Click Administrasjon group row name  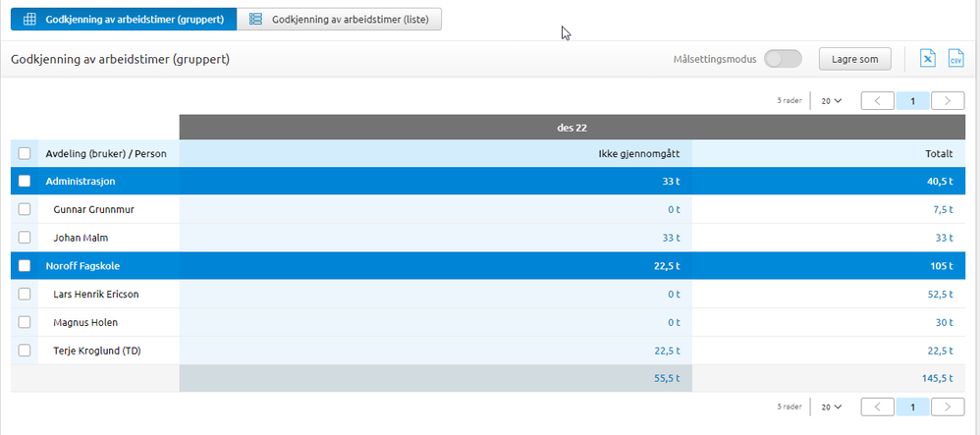(81, 182)
